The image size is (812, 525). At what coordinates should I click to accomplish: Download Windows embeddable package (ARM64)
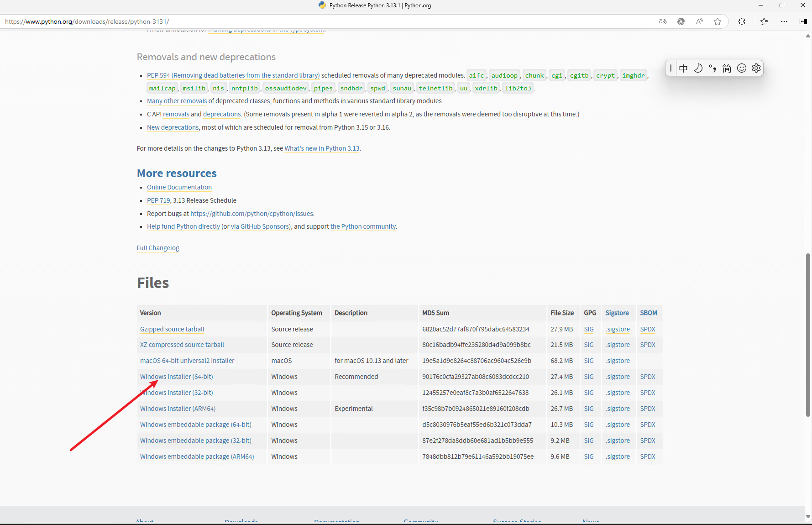pos(197,457)
